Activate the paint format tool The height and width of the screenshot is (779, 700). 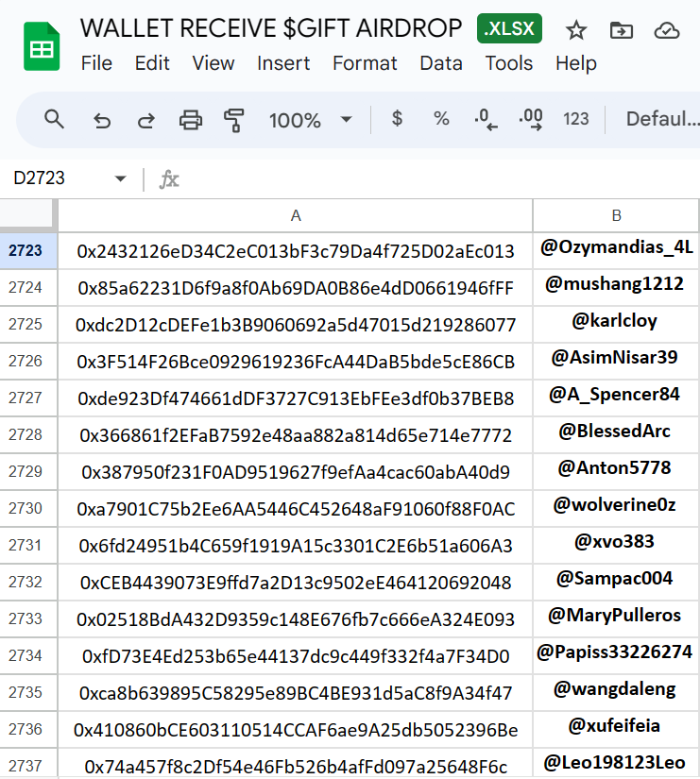click(x=233, y=120)
